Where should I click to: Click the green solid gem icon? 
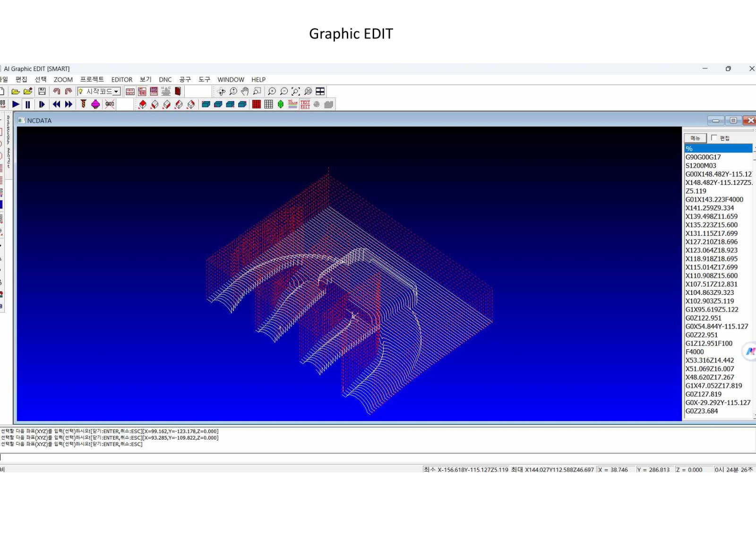(281, 104)
